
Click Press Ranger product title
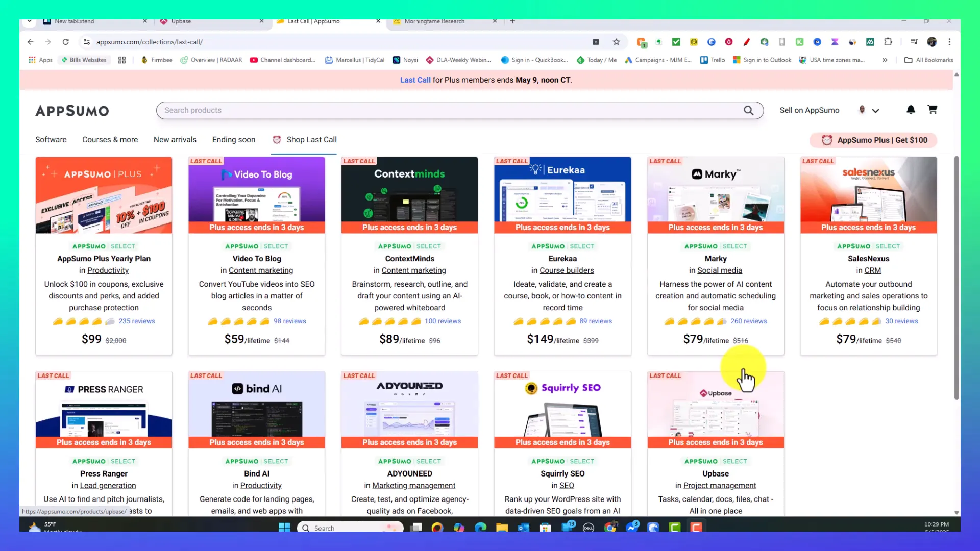pyautogui.click(x=104, y=474)
